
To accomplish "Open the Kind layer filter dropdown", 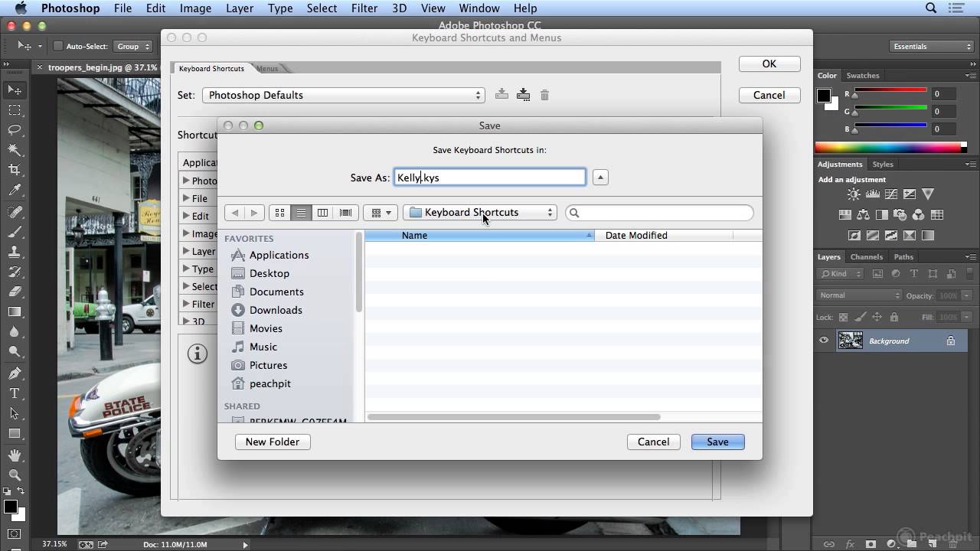I will 841,274.
